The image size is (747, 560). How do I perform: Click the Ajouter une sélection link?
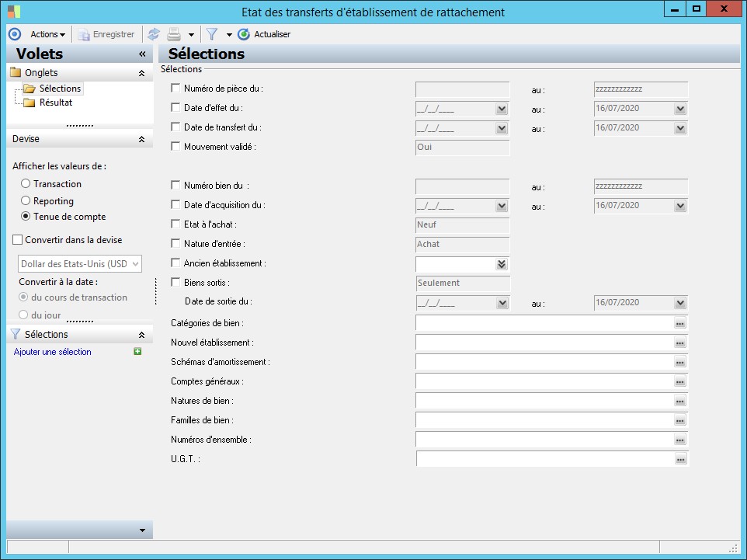(52, 352)
